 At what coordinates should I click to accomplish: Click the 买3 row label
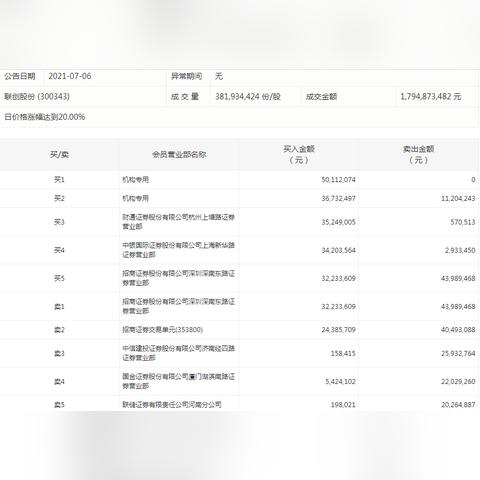tap(59, 222)
